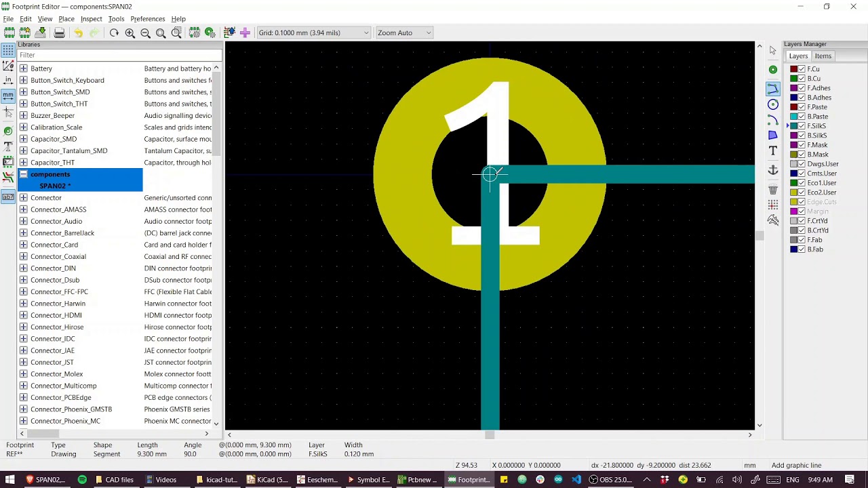This screenshot has width=868, height=488.
Task: Open CAD files folder from taskbar
Action: click(x=113, y=480)
